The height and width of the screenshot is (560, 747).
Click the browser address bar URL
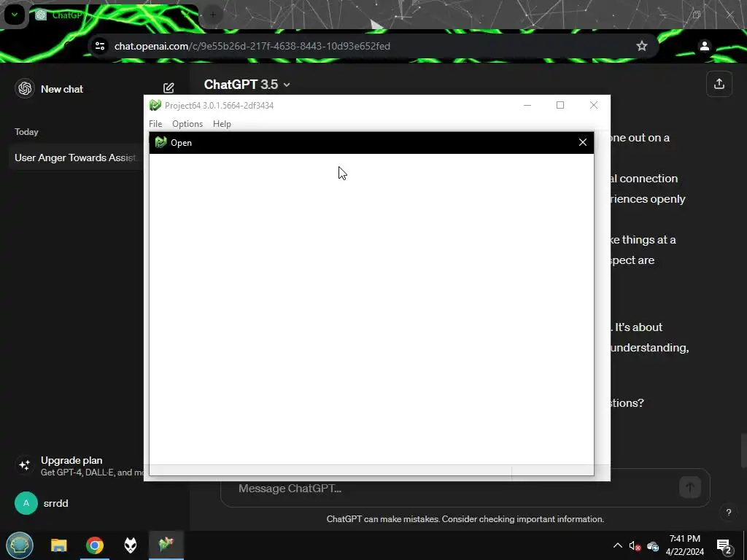pyautogui.click(x=252, y=46)
